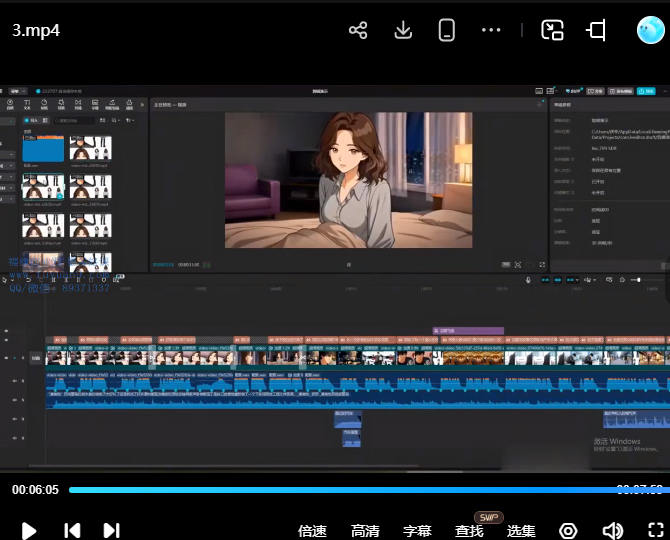Screen dimensions: 670x540
Task: Select the highlighted video thumbnail with checkmark
Action: pos(43,187)
